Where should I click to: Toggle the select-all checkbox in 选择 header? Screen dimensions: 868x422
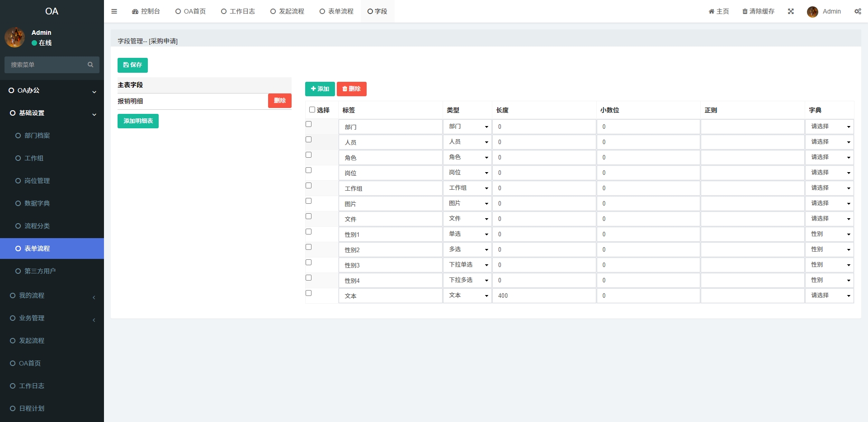[312, 110]
